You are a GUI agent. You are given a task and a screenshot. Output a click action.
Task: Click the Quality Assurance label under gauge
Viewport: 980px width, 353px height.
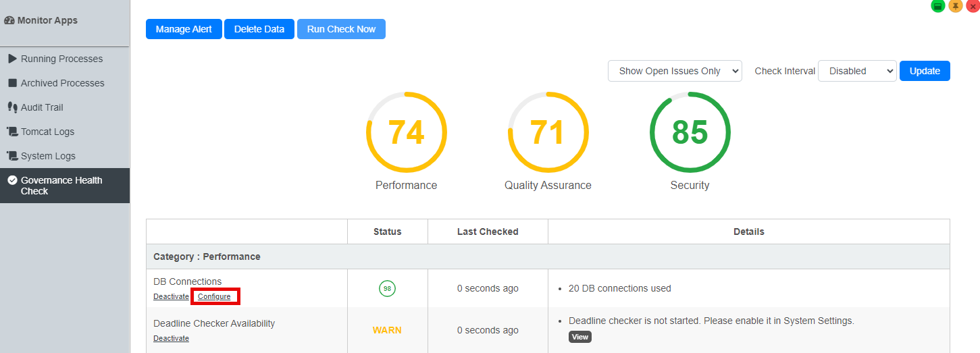pos(548,185)
